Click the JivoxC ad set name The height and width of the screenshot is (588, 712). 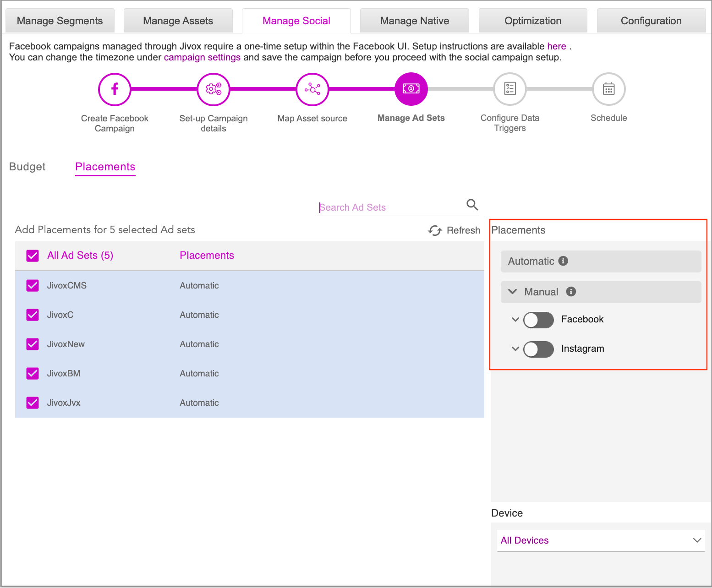[x=60, y=315]
